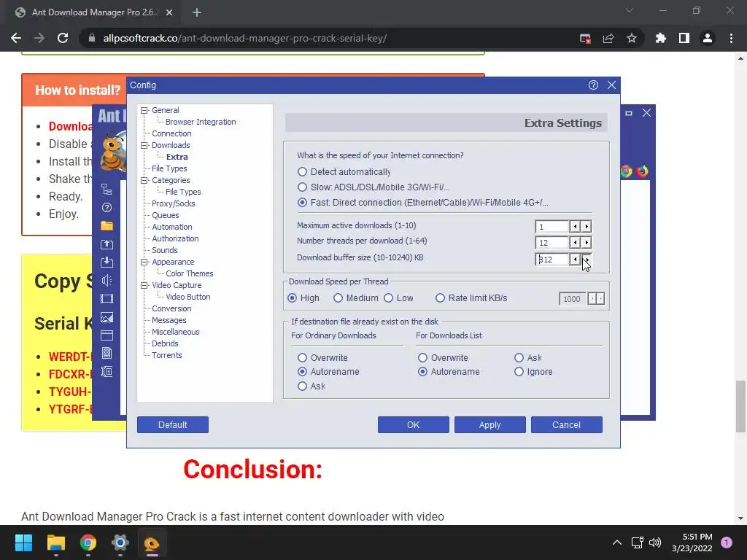Click the window frame icon in Ant sidebar

(x=107, y=335)
